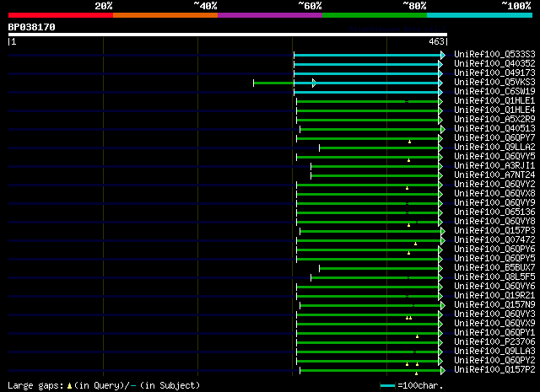The height and width of the screenshot is (392, 540).
Task: Open the UniRef100_Q40352 hit label
Action: coord(494,64)
